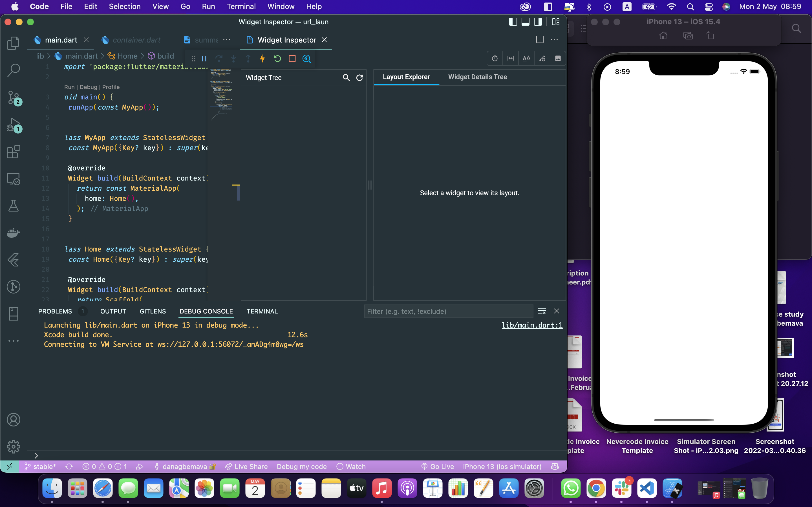This screenshot has height=507, width=812.
Task: Switch to the Widget Details Tree tab
Action: [477, 77]
